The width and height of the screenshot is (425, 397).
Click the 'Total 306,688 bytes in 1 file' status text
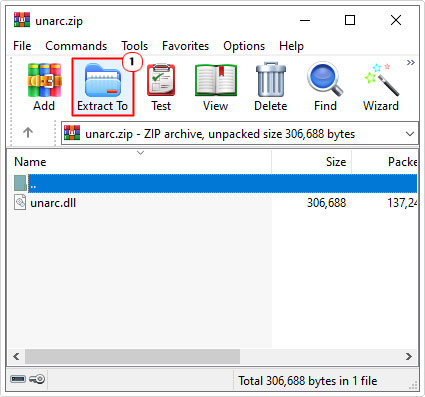(x=308, y=380)
